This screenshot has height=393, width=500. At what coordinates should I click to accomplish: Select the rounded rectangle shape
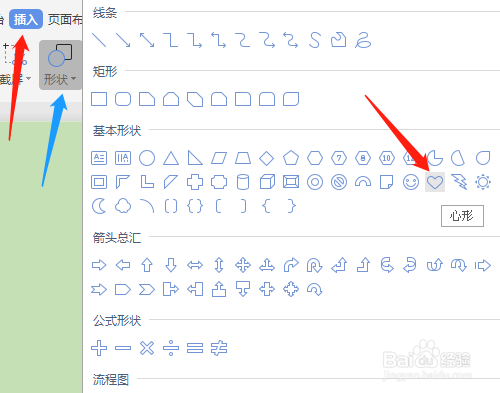(x=123, y=99)
